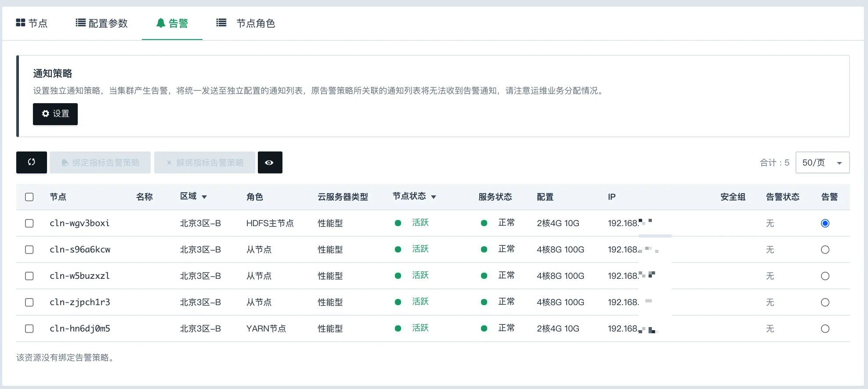Click the 配置 column header
This screenshot has height=389, width=868.
point(545,197)
